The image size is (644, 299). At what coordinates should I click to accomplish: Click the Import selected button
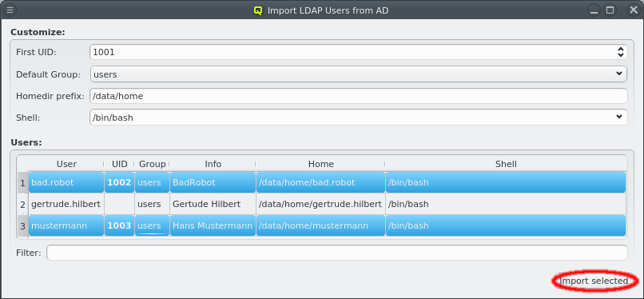[x=594, y=281]
